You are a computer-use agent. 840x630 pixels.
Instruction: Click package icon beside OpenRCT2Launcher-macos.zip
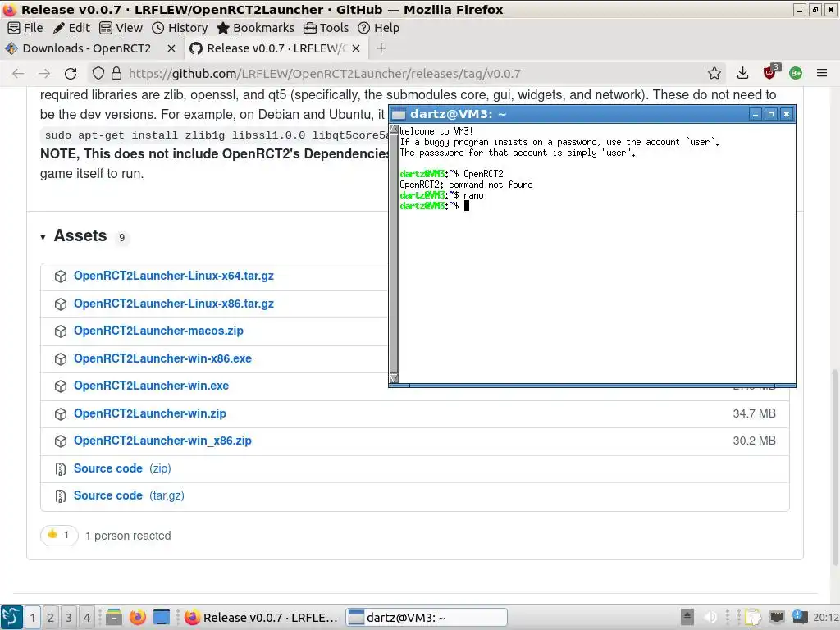click(61, 331)
